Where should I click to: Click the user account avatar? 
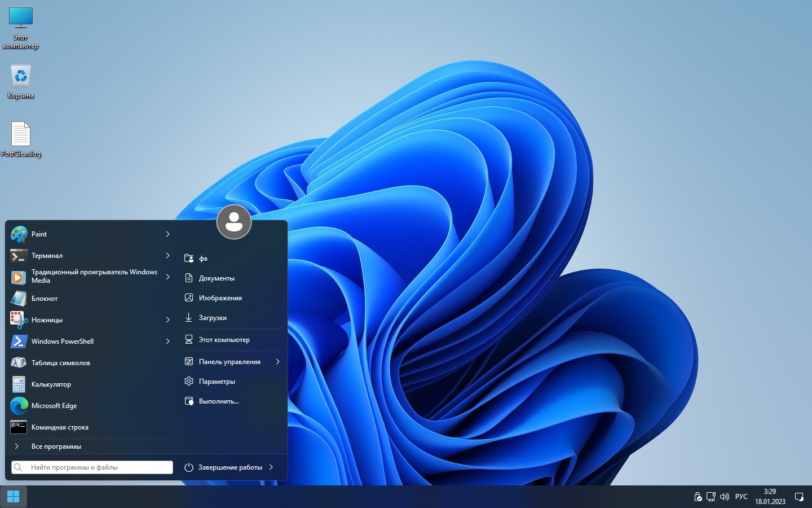click(234, 222)
